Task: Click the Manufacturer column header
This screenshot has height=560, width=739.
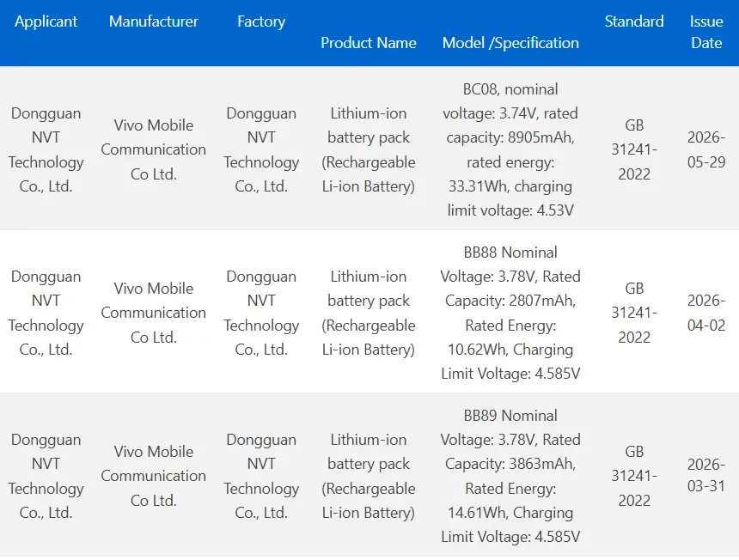Action: 154,21
